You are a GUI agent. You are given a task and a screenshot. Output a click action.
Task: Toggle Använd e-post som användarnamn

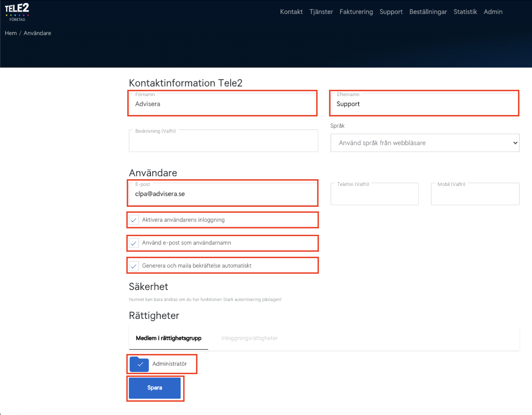[134, 243]
